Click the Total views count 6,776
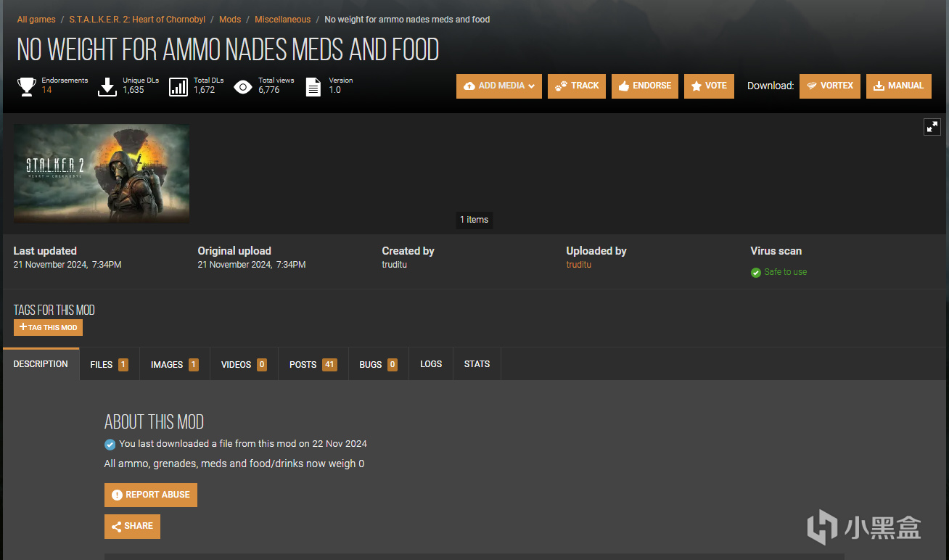Image resolution: width=949 pixels, height=560 pixels. point(268,90)
